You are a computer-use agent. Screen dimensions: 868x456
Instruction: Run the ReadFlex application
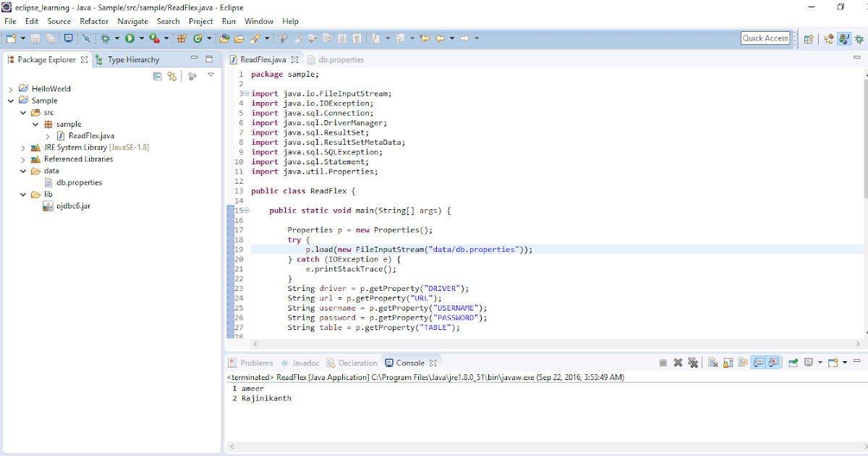tap(131, 37)
